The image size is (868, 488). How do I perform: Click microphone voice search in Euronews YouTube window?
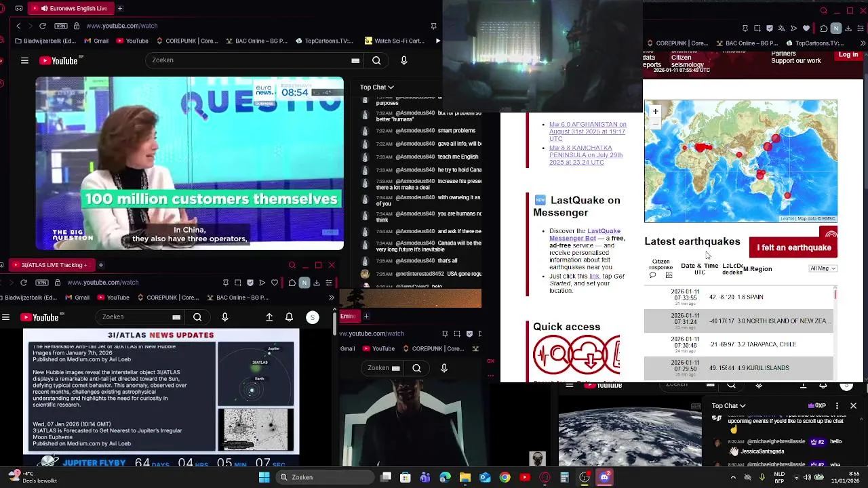404,60
